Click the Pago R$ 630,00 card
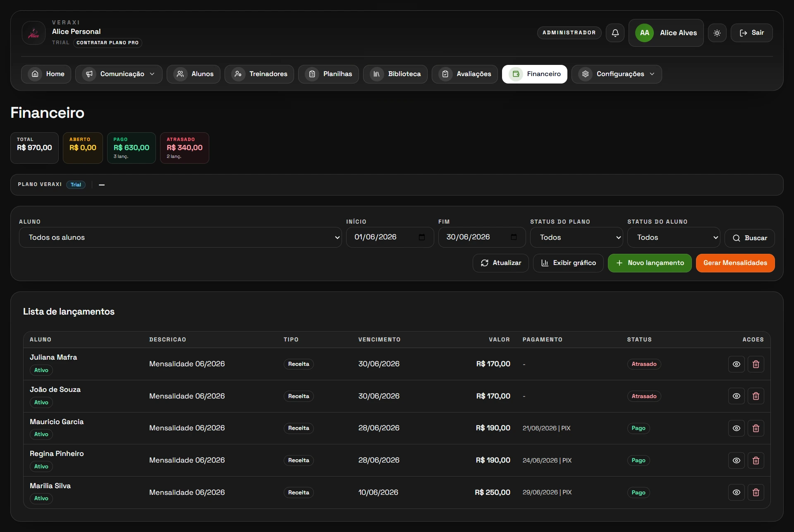Image resolution: width=794 pixels, height=532 pixels. tap(132, 148)
